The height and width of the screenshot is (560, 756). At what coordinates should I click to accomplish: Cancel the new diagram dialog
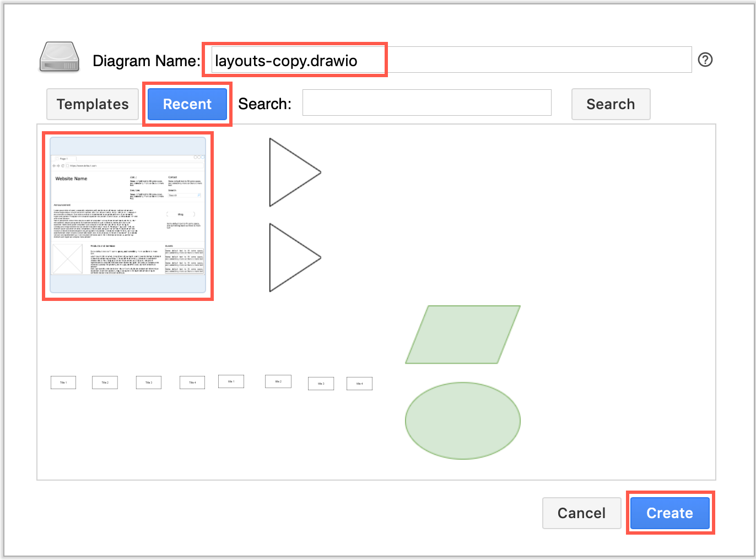pyautogui.click(x=581, y=513)
